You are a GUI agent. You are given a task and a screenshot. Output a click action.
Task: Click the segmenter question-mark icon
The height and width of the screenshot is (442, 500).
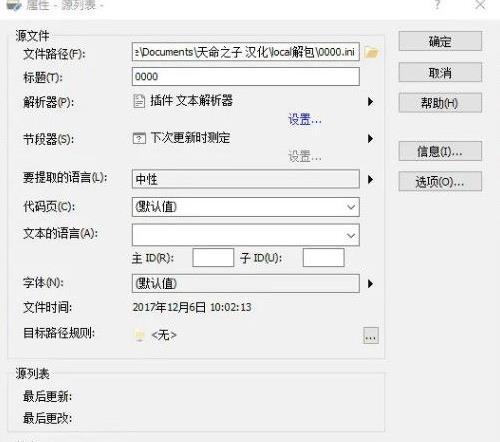coord(139,138)
